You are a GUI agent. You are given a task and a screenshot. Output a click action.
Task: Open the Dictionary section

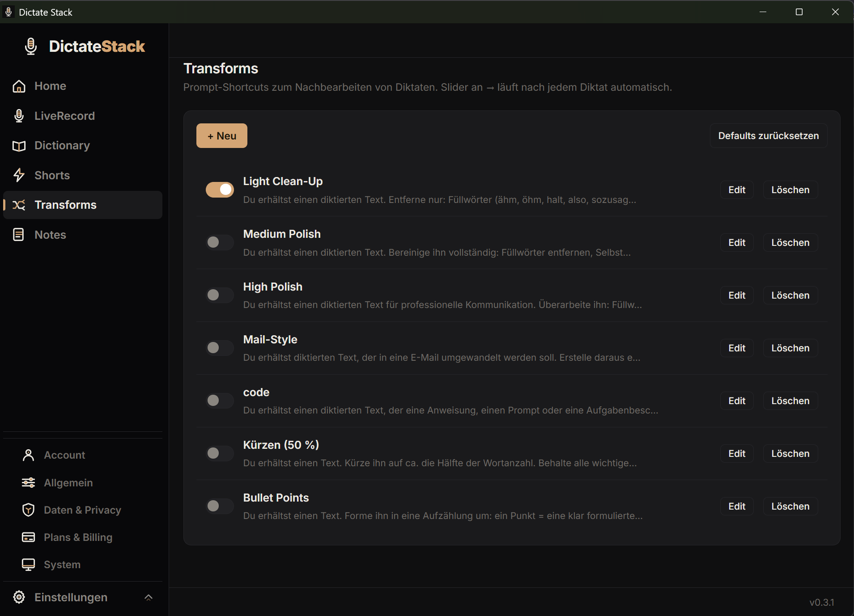[83, 146]
